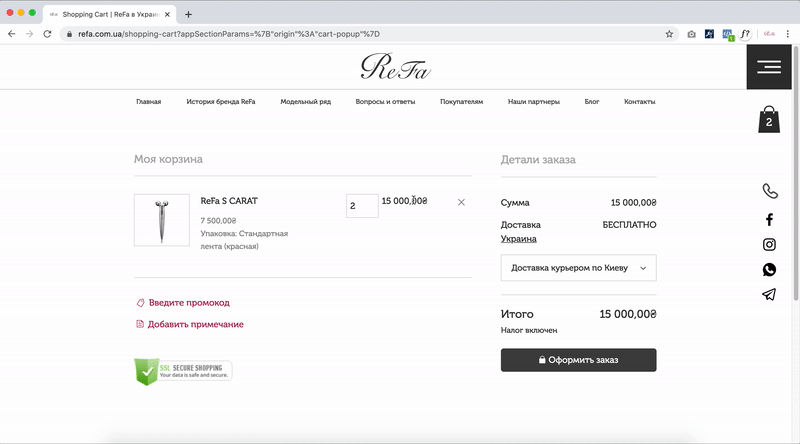Click the Оформить заказ checkout button
This screenshot has width=800, height=444.
[579, 360]
